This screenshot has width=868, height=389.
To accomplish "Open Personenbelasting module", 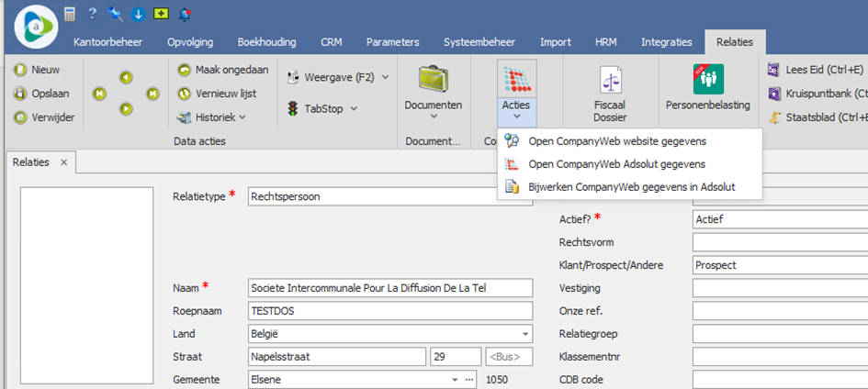I will pyautogui.click(x=708, y=88).
